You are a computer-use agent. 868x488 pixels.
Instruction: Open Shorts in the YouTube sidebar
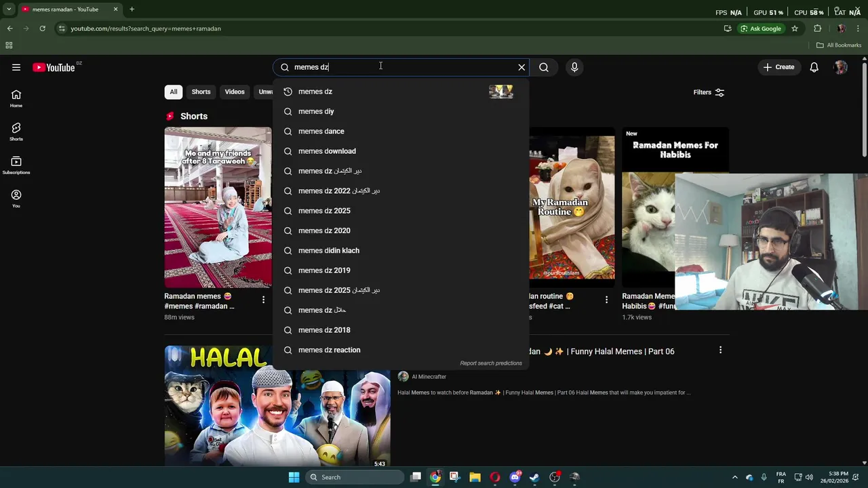pyautogui.click(x=16, y=132)
